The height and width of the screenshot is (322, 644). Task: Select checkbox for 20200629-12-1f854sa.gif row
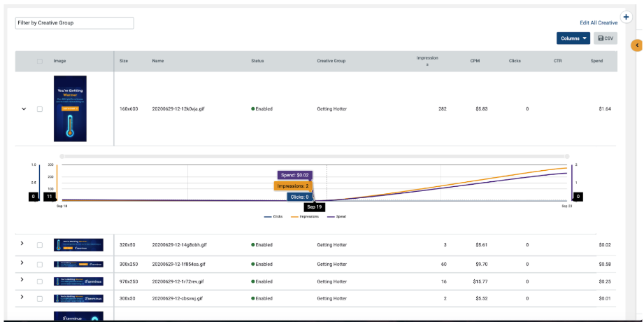pyautogui.click(x=40, y=265)
